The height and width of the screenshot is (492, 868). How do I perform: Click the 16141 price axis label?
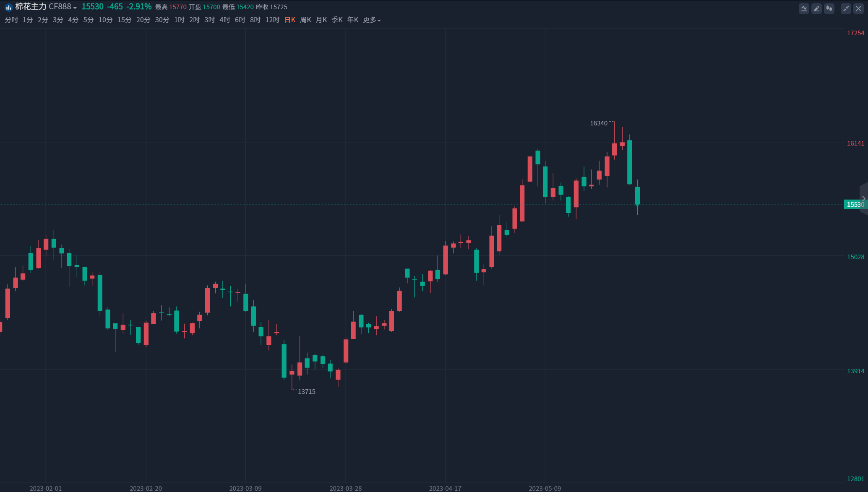(855, 143)
